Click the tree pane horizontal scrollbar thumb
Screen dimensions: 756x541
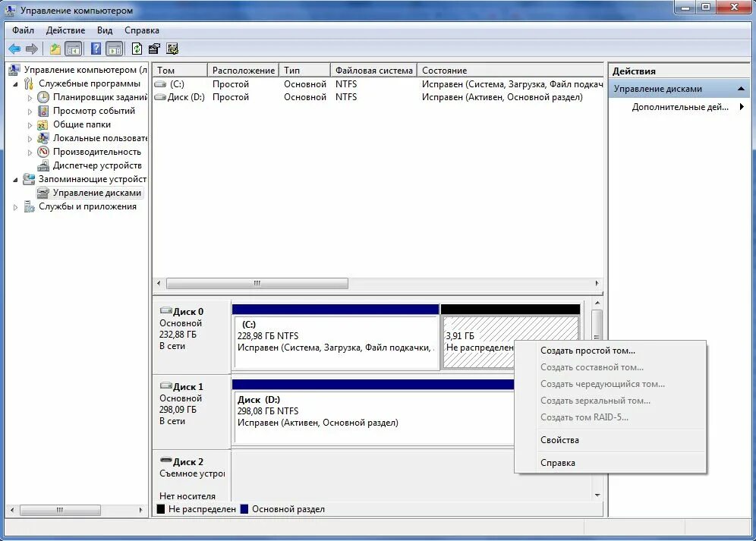pyautogui.click(x=60, y=510)
